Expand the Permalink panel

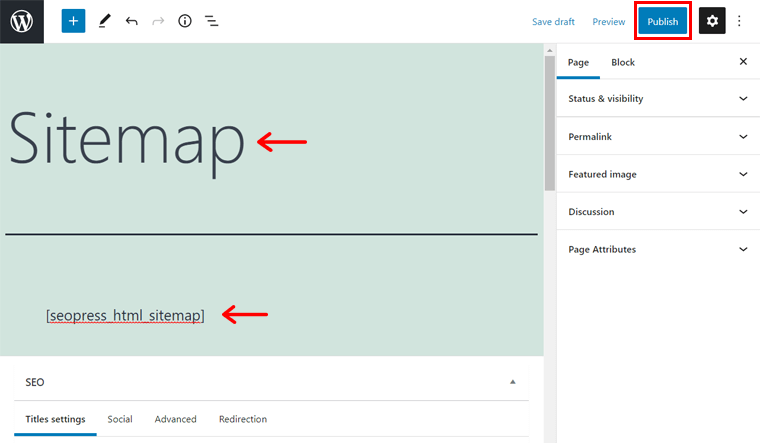[x=658, y=137]
